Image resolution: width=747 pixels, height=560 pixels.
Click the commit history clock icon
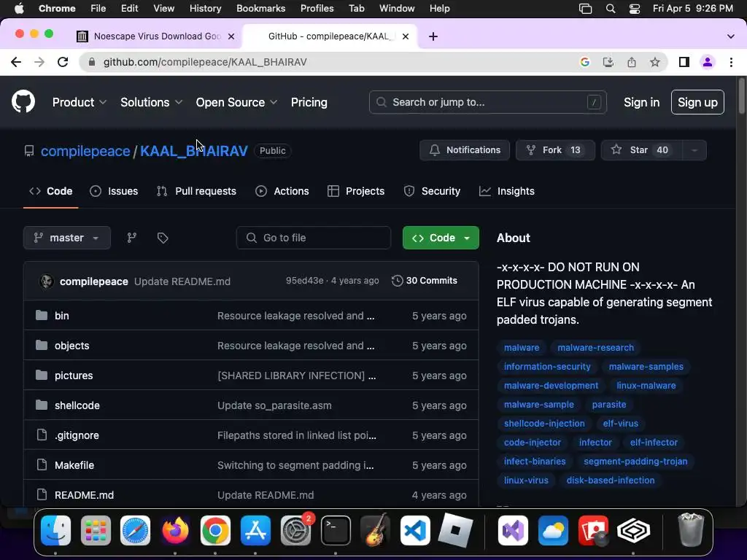[x=397, y=281]
